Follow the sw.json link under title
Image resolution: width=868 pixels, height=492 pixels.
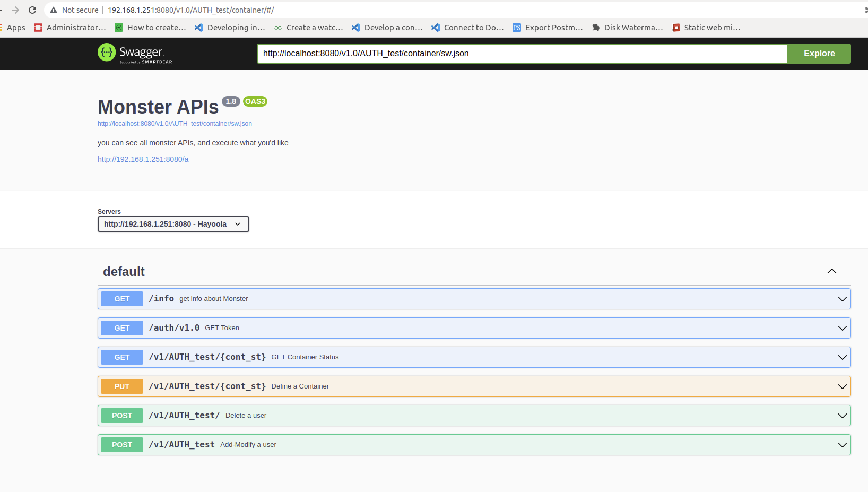coord(175,124)
